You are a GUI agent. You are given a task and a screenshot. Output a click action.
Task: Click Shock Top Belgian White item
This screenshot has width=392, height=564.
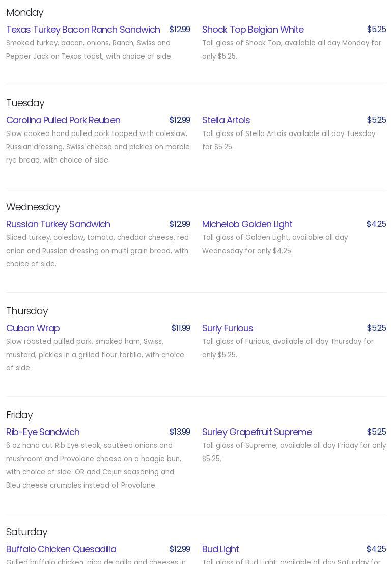(x=253, y=30)
